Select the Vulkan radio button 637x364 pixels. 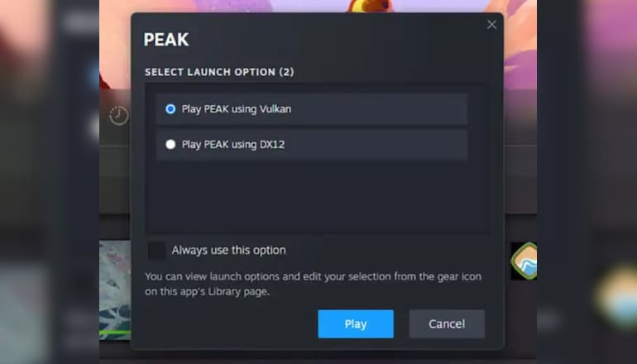pyautogui.click(x=170, y=109)
